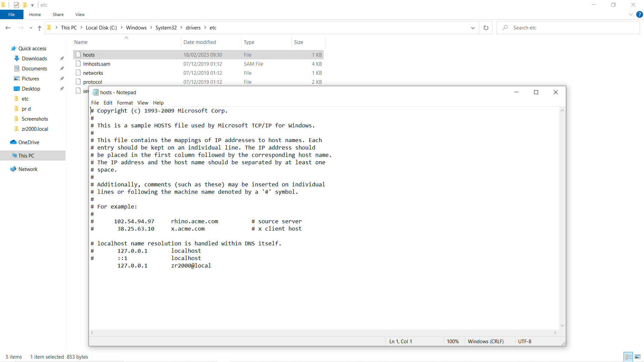Open Notepad View menu
The width and height of the screenshot is (644, 362).
(143, 103)
